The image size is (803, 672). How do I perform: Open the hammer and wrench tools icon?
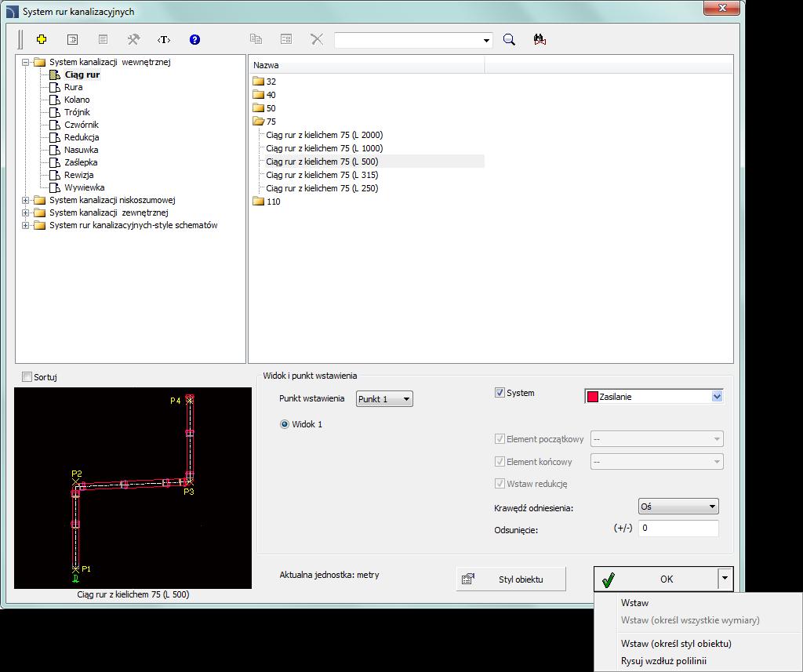tap(133, 39)
